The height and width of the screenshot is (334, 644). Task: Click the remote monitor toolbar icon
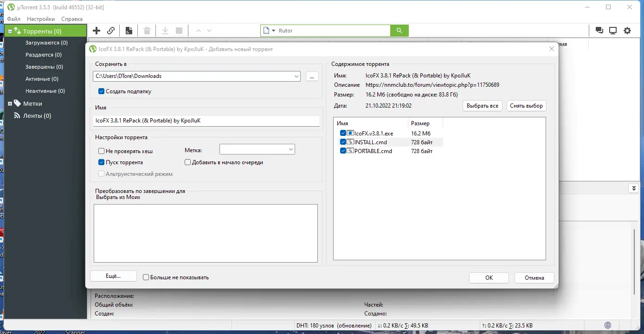(613, 31)
